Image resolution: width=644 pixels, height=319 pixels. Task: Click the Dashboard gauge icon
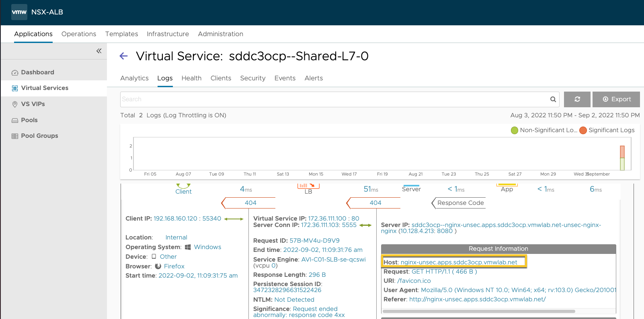[15, 73]
